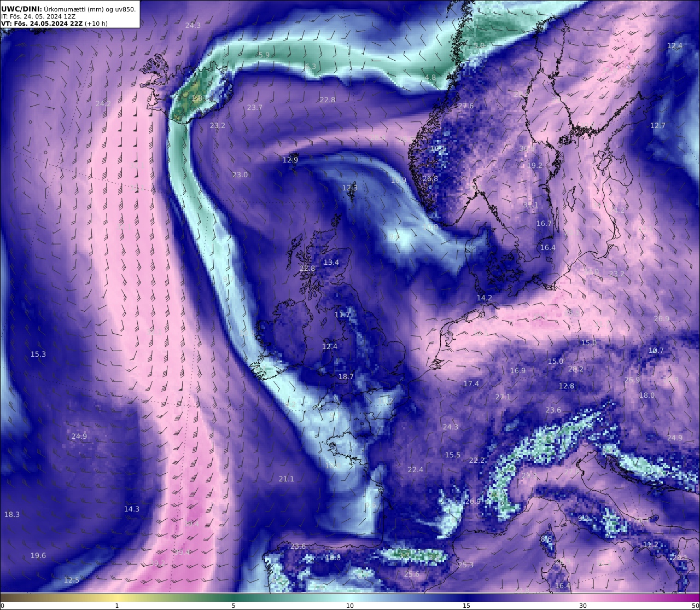Click the colorbar tick label 15
Viewport: 700px width, 610px height.
coord(466,606)
